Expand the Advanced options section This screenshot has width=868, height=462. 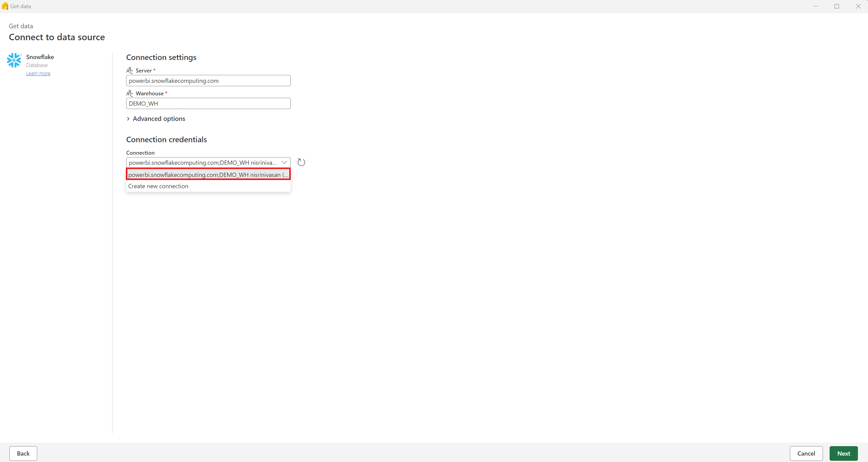[155, 118]
